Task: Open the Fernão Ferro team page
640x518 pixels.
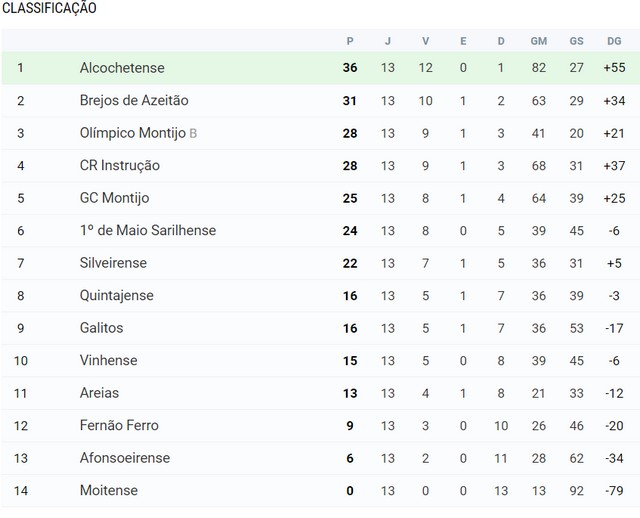Action: coord(119,425)
